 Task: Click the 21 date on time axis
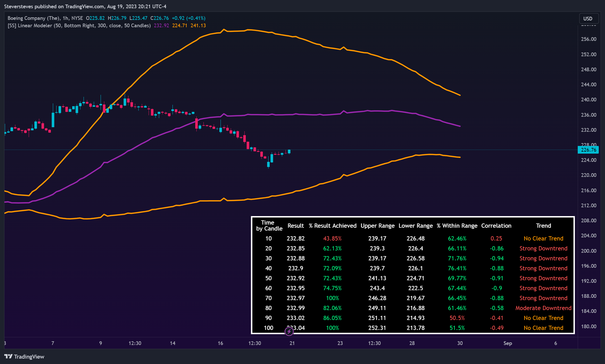pyautogui.click(x=292, y=343)
